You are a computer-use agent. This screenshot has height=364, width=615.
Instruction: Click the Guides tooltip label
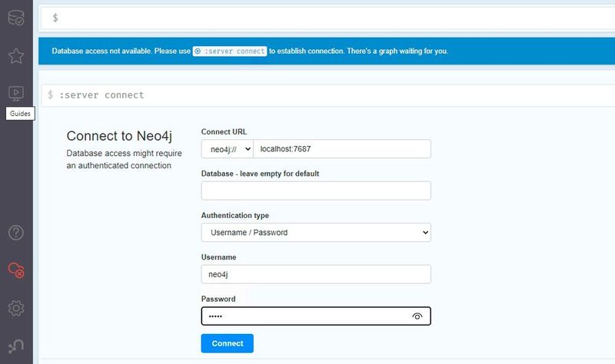(x=20, y=114)
